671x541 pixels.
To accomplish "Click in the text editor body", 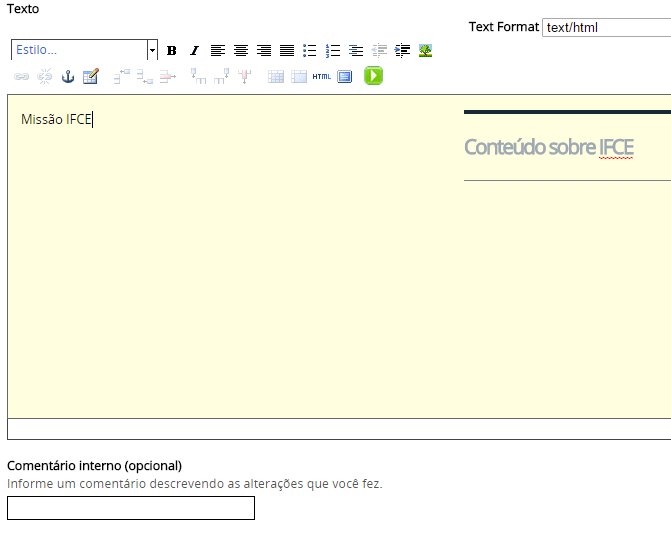I will 339,256.
